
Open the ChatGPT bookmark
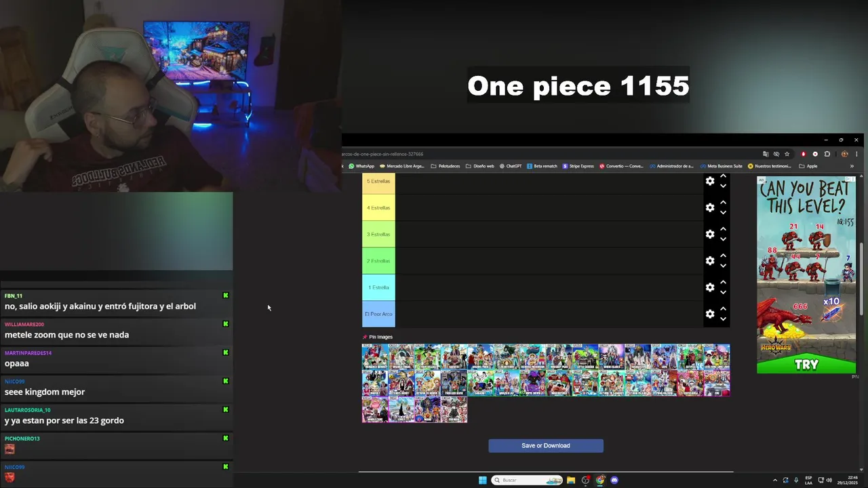point(510,166)
